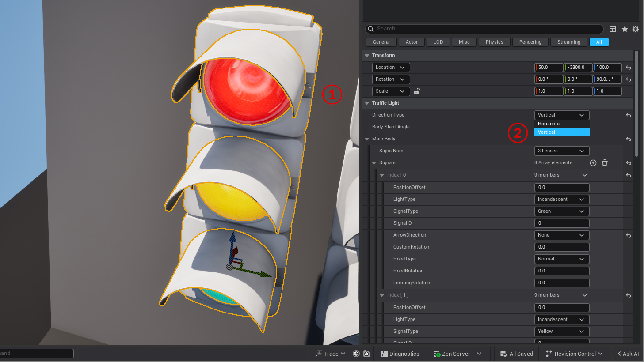Click the favorites star icon
This screenshot has width=644, height=362.
625,29
